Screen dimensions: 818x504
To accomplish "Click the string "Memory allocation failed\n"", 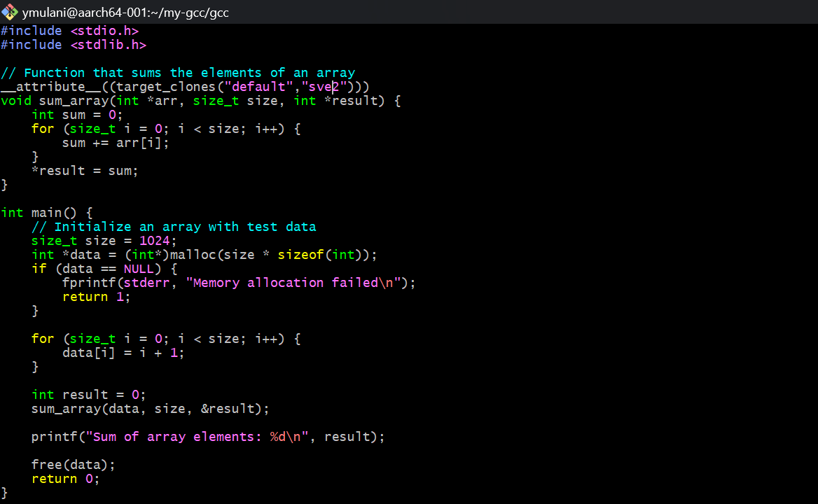I will coord(293,283).
